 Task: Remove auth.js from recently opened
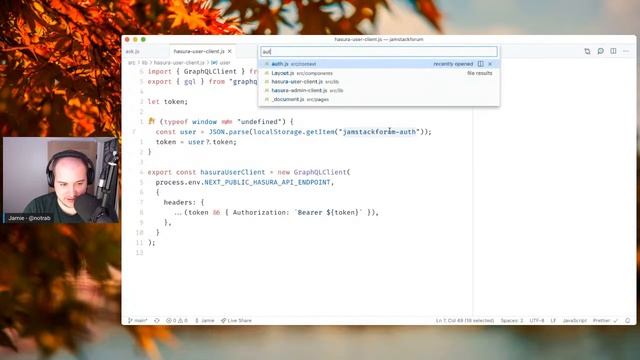pyautogui.click(x=490, y=64)
